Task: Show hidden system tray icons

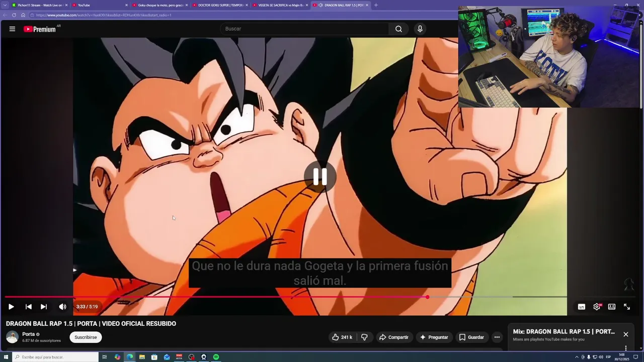Action: (x=577, y=357)
